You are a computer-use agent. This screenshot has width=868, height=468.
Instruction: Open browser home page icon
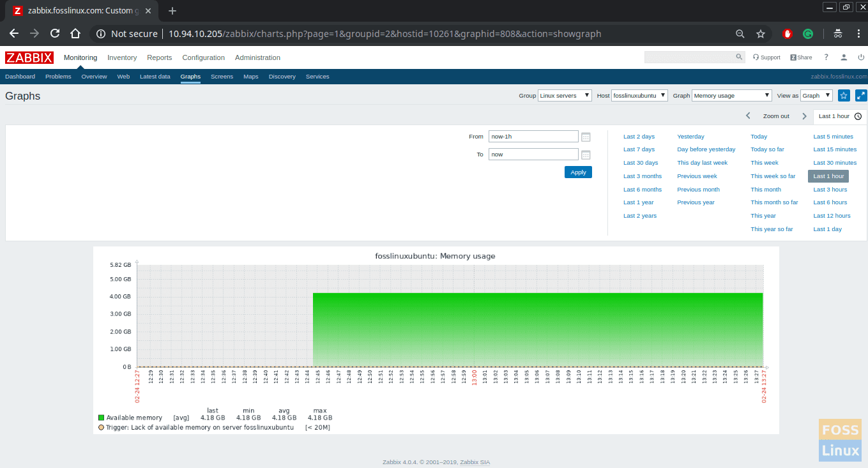point(75,33)
